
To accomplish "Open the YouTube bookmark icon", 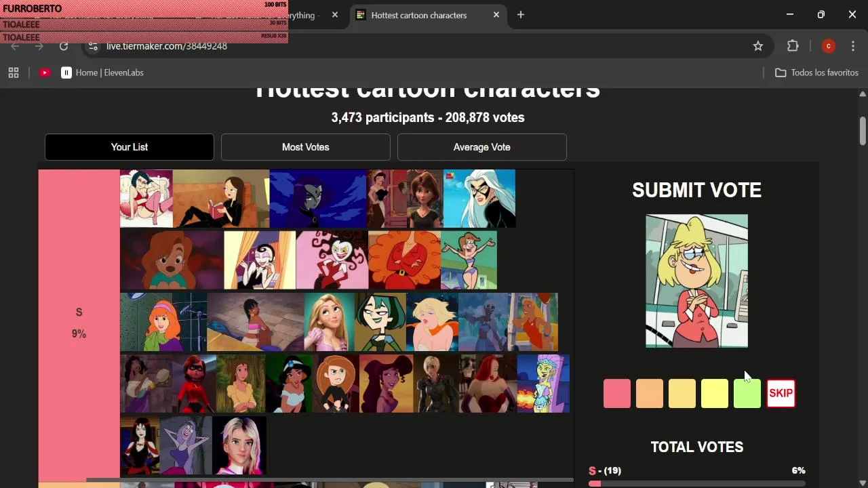I will pos(45,73).
